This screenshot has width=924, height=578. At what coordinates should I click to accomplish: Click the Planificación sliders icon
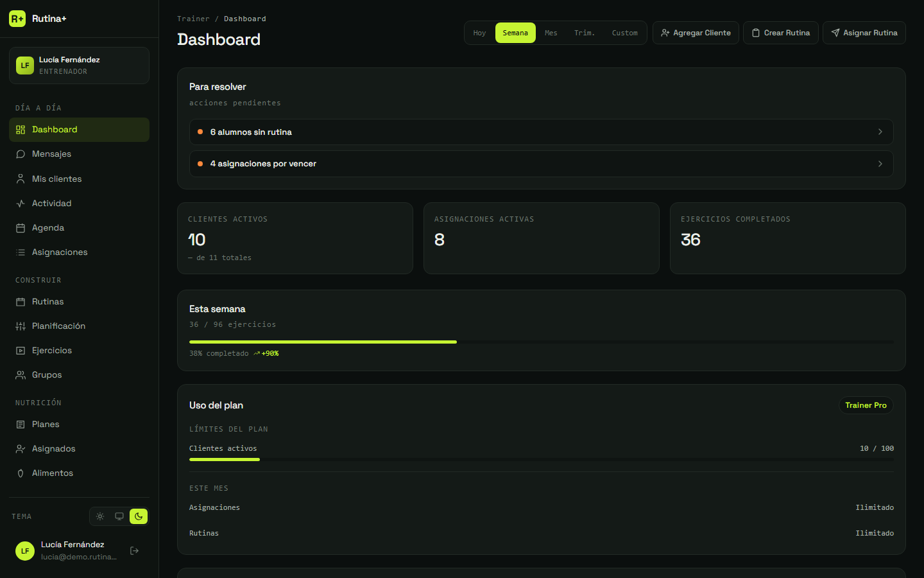pos(21,326)
